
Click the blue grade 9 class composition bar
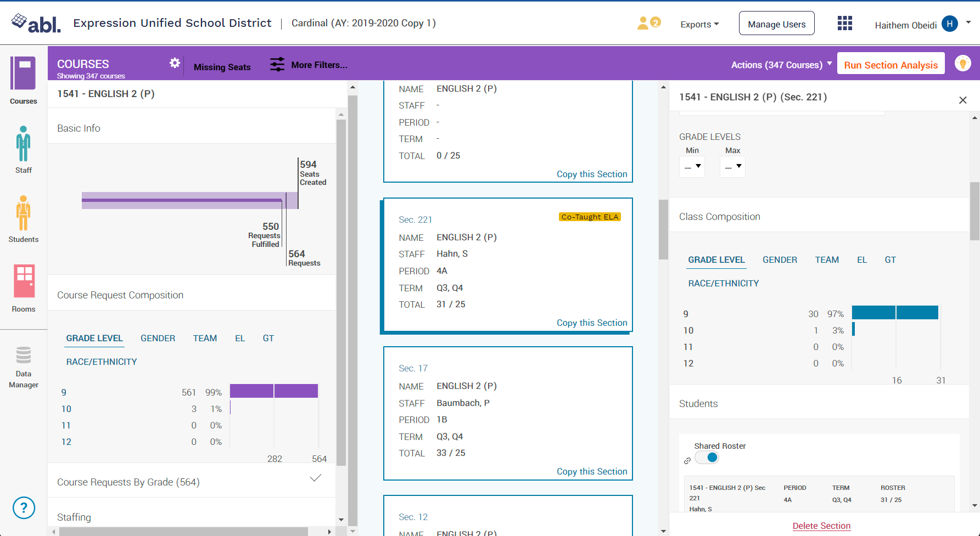pos(895,313)
